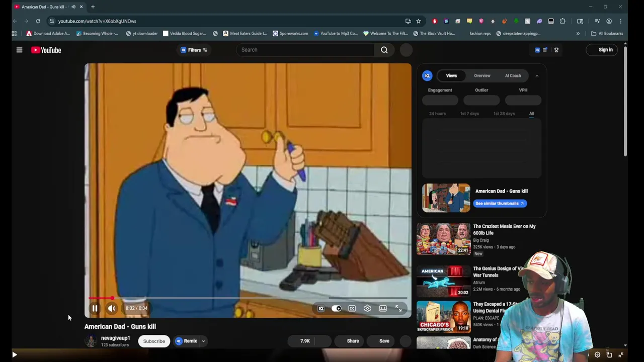Open the Chrome profile icon
Image resolution: width=644 pixels, height=362 pixels.
click(x=609, y=21)
